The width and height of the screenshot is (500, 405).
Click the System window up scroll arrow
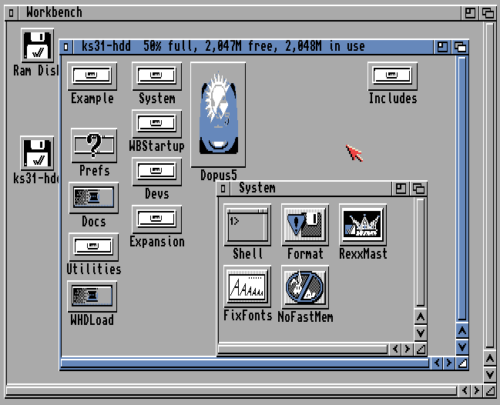[421, 317]
